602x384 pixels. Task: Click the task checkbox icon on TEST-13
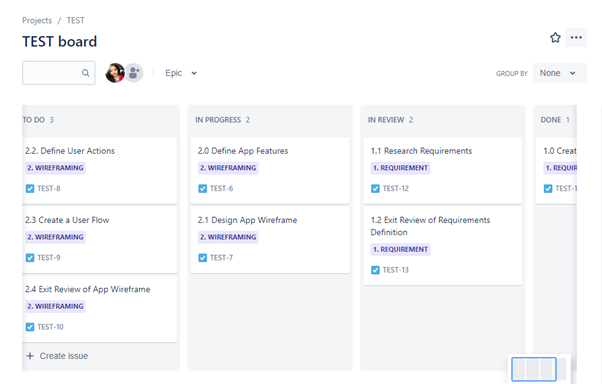click(375, 270)
